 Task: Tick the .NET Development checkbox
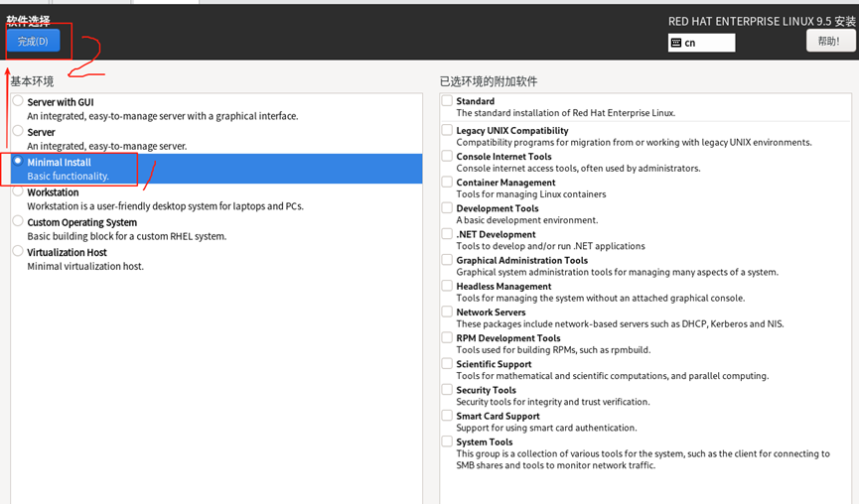pos(447,234)
